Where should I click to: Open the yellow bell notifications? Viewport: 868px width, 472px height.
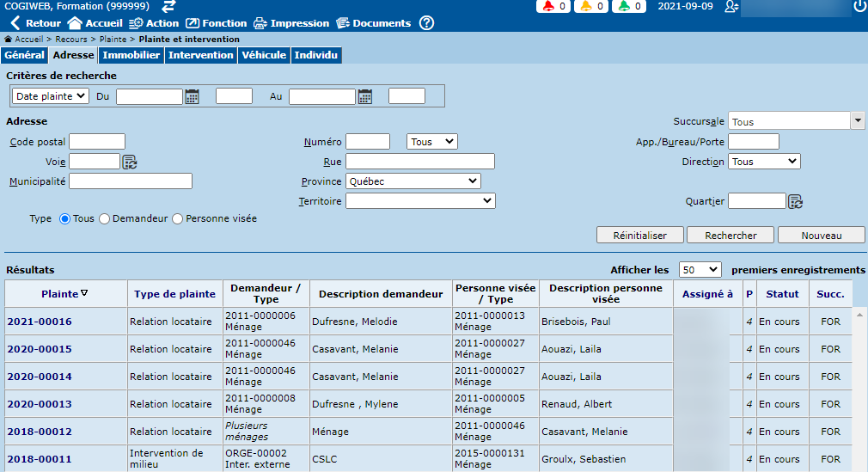coord(593,7)
